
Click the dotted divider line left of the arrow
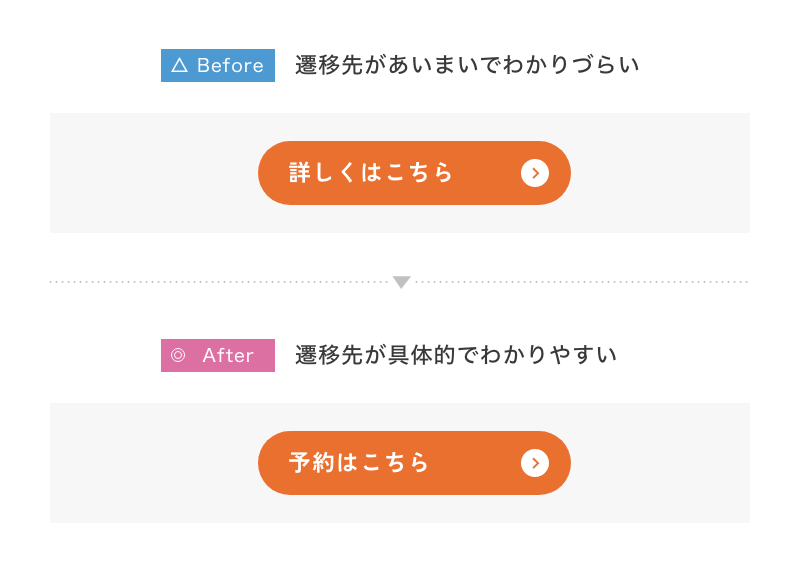click(x=219, y=282)
